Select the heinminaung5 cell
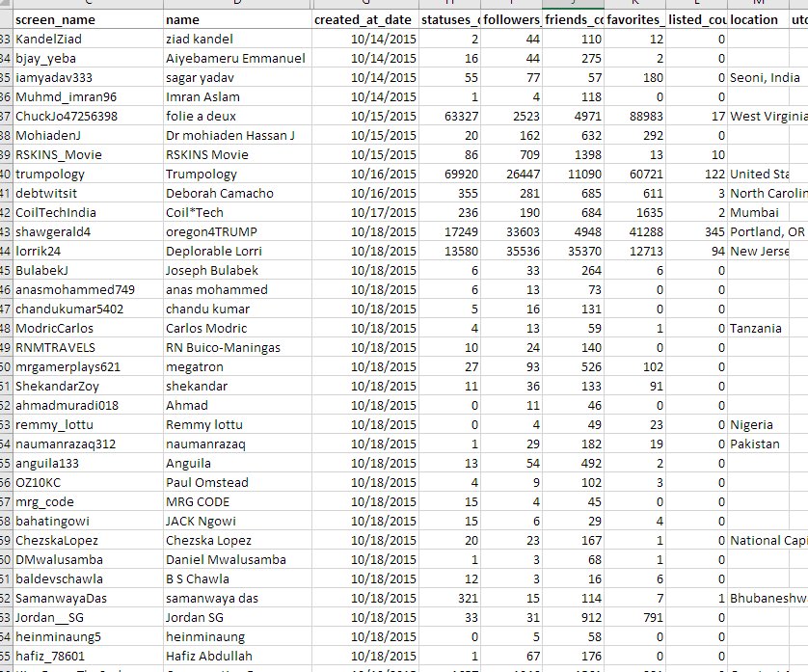The width and height of the screenshot is (808, 672). [x=88, y=637]
